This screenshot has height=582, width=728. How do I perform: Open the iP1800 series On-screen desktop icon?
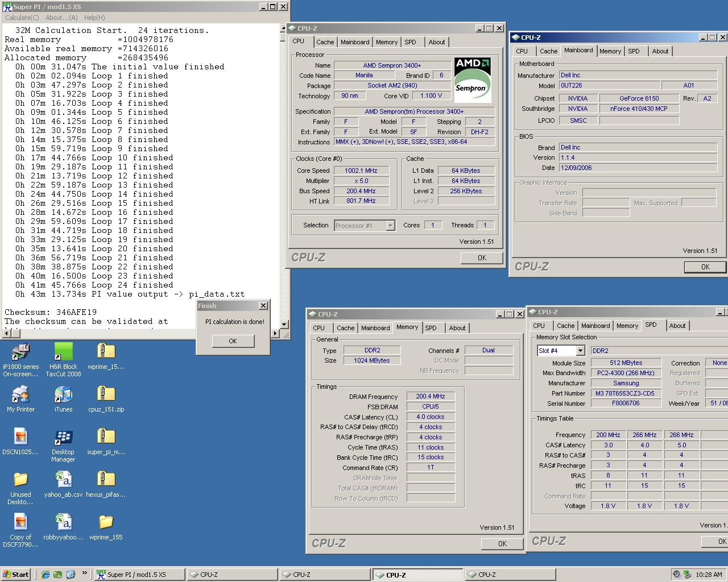[x=20, y=352]
